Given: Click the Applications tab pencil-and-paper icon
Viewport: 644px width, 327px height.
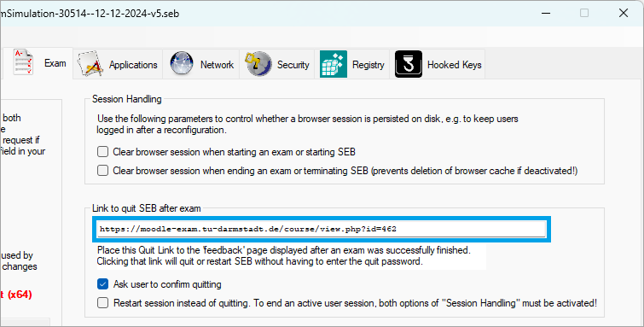Looking at the screenshot, I should [x=90, y=64].
